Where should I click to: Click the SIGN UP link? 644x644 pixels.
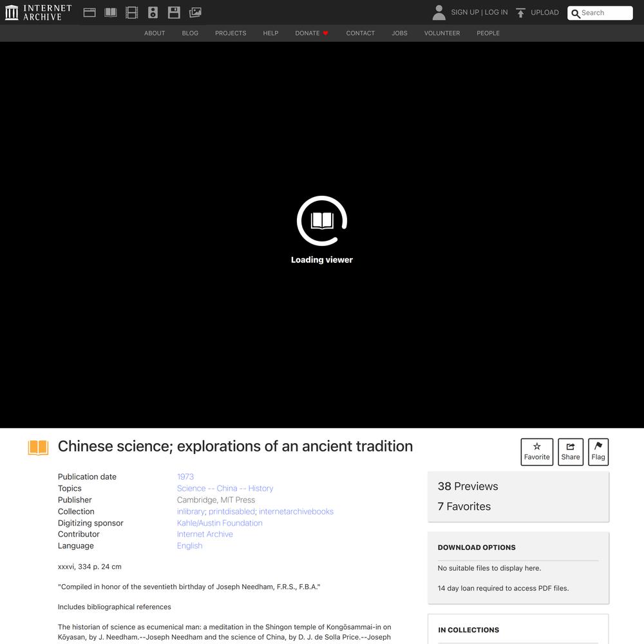(465, 12)
